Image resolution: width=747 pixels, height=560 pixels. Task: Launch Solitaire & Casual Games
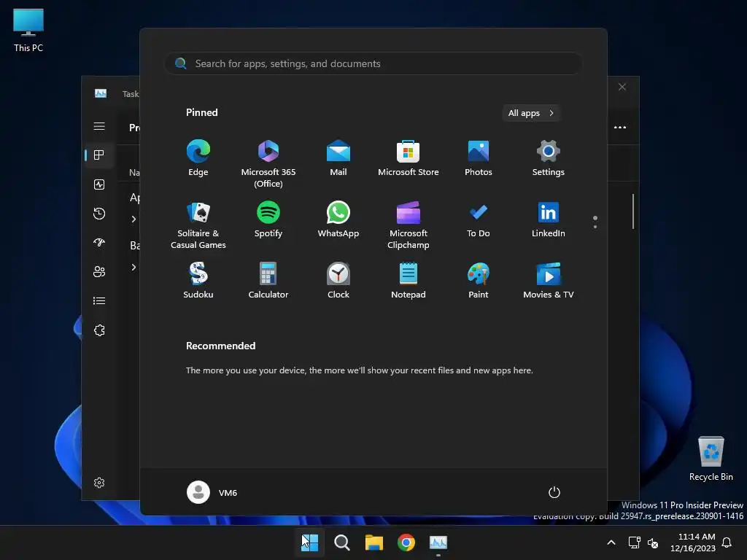198,225
